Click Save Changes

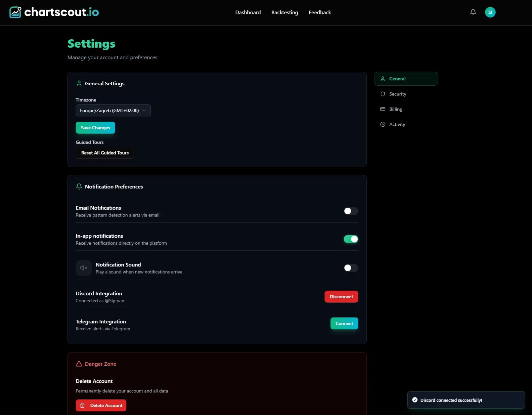(95, 128)
